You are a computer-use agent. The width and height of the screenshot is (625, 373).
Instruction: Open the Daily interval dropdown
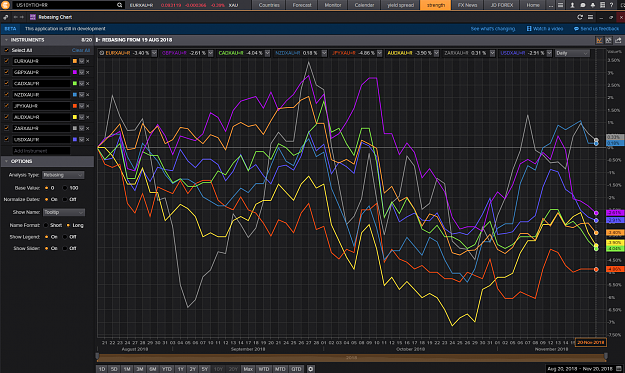tap(572, 53)
